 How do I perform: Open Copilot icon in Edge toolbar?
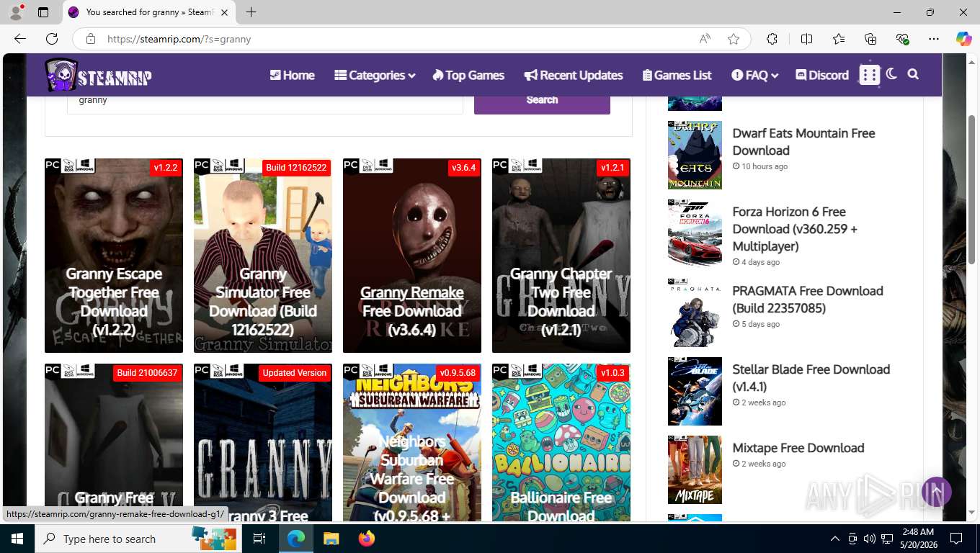coord(963,39)
